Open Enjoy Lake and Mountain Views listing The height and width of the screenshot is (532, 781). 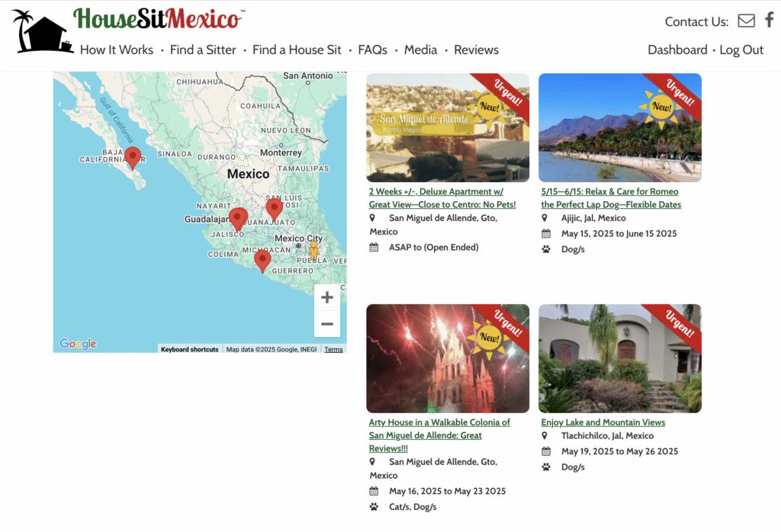(603, 422)
